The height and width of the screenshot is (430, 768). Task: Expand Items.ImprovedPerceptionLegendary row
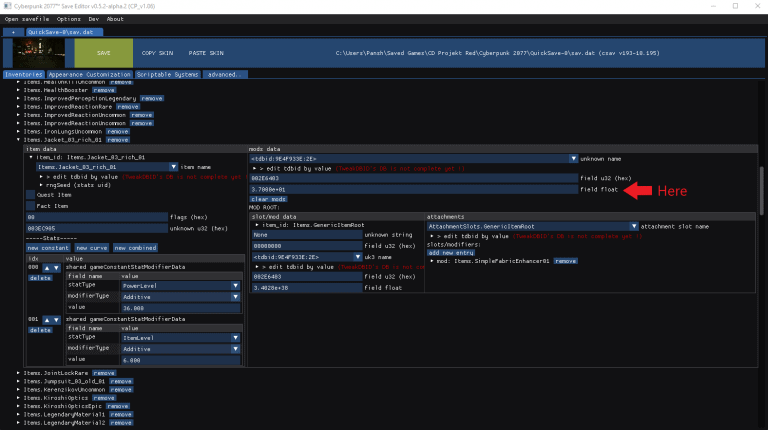tap(18, 98)
